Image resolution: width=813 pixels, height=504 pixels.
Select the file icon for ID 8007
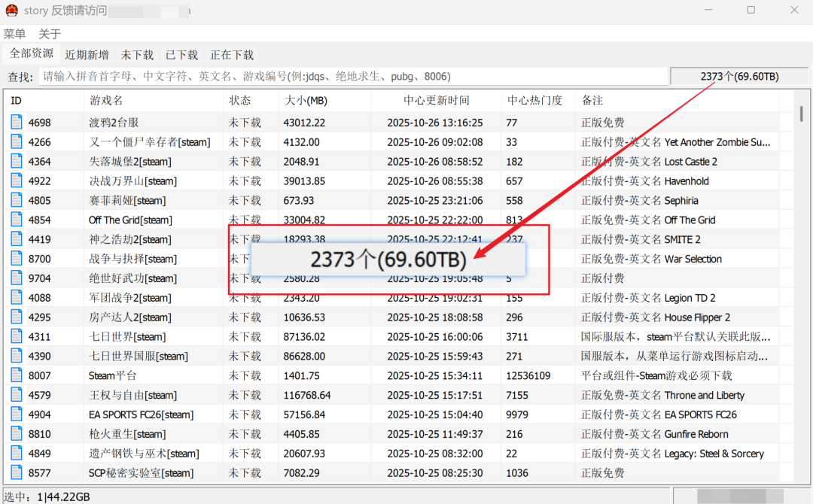tap(17, 375)
